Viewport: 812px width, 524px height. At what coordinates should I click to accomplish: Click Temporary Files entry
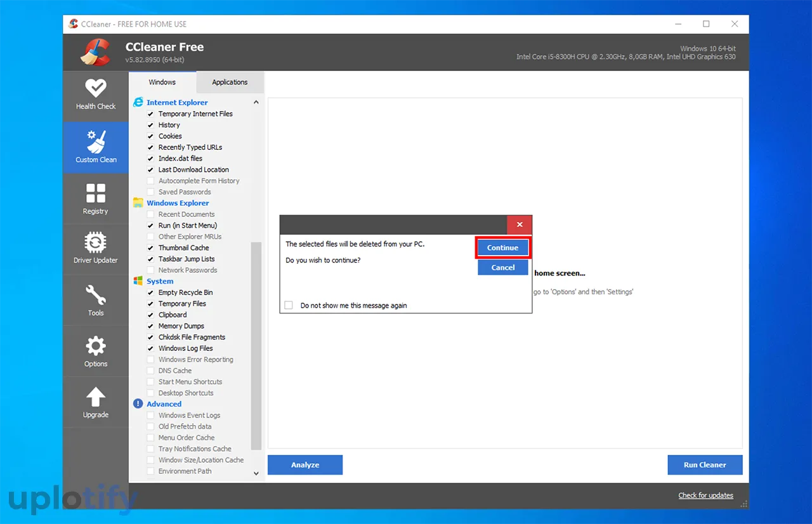(182, 303)
